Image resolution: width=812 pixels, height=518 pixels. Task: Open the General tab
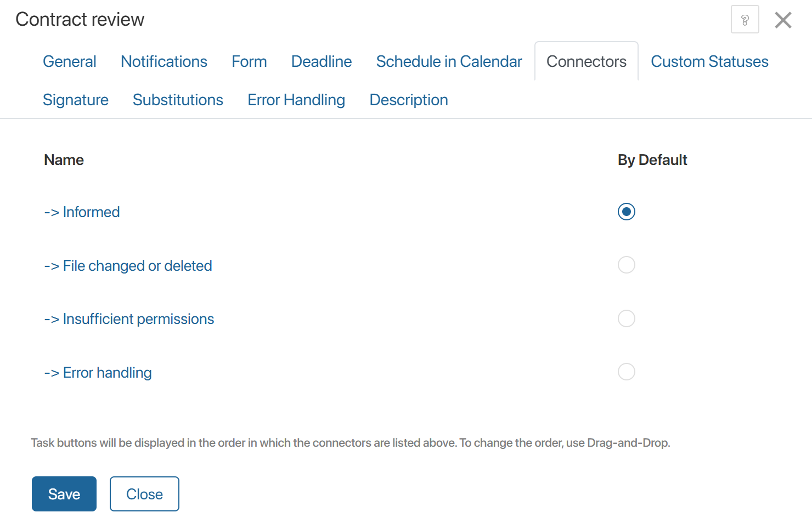pos(70,61)
